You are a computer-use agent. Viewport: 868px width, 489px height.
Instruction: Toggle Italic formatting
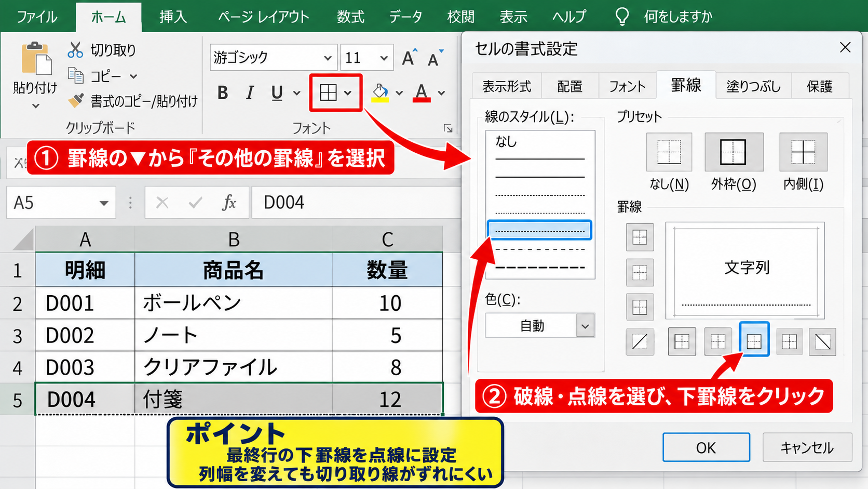[250, 93]
